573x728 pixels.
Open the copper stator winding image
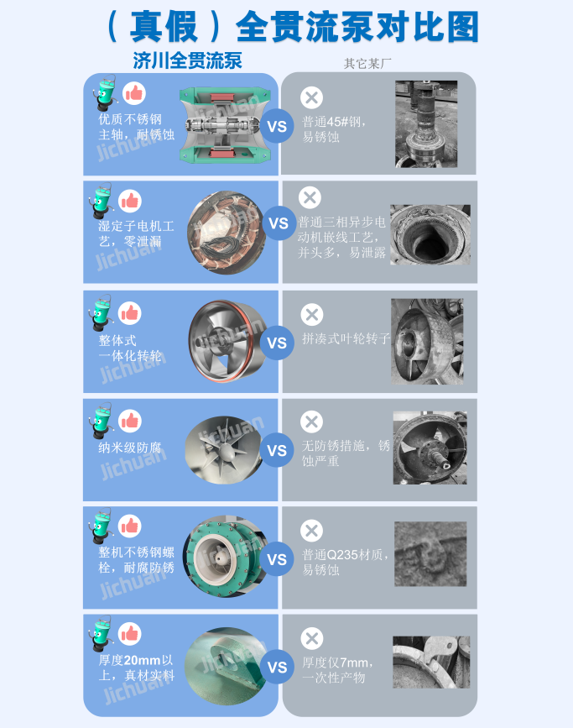click(x=226, y=233)
